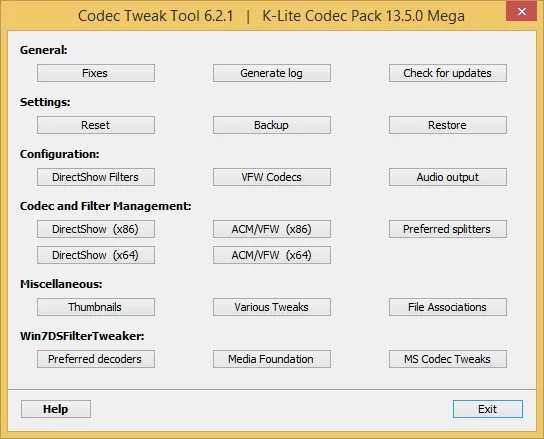Open ACM/VFW (x86) management
The height and width of the screenshot is (439, 544).
(x=272, y=229)
